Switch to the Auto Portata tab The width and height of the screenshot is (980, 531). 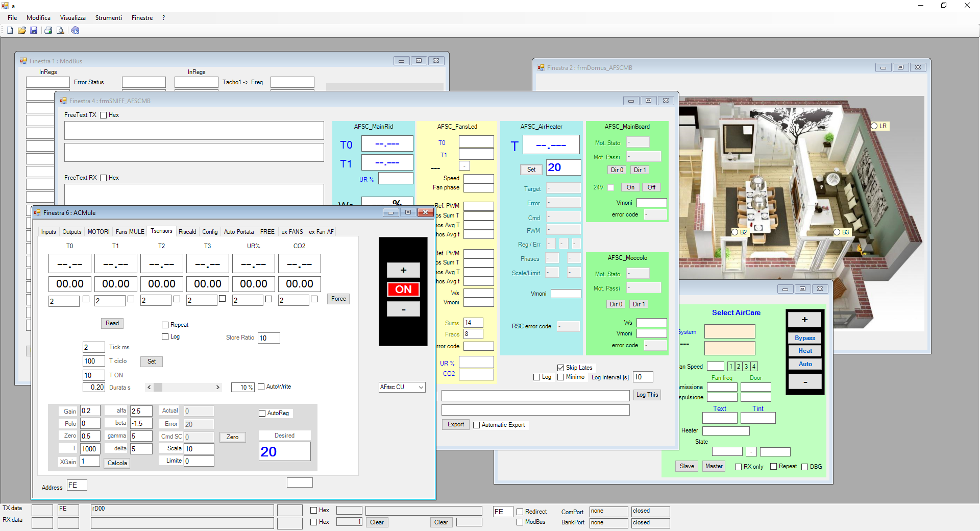(x=239, y=232)
